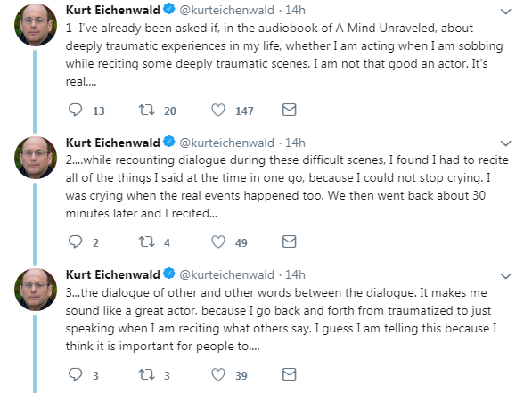Send the first tweet via direct message

[289, 110]
